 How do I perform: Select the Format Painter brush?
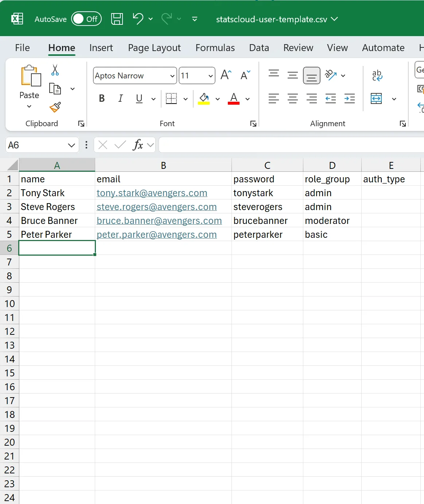click(55, 107)
